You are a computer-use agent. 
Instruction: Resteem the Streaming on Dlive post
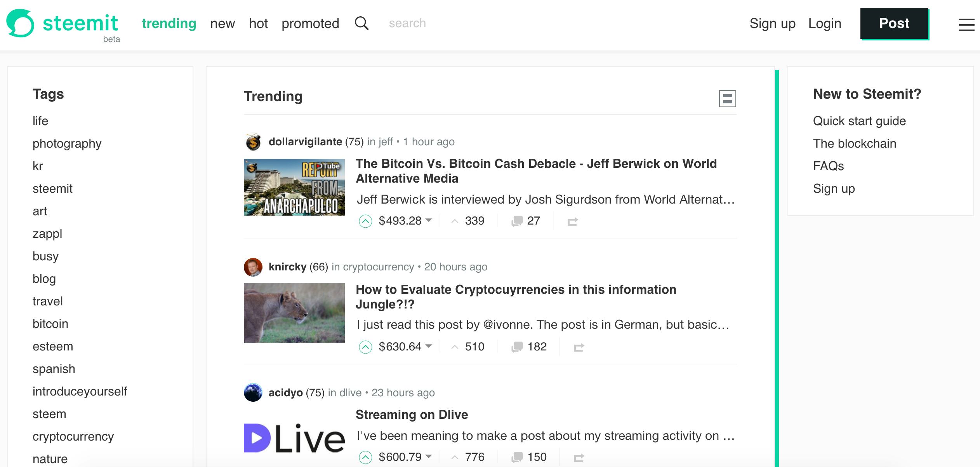pyautogui.click(x=578, y=457)
